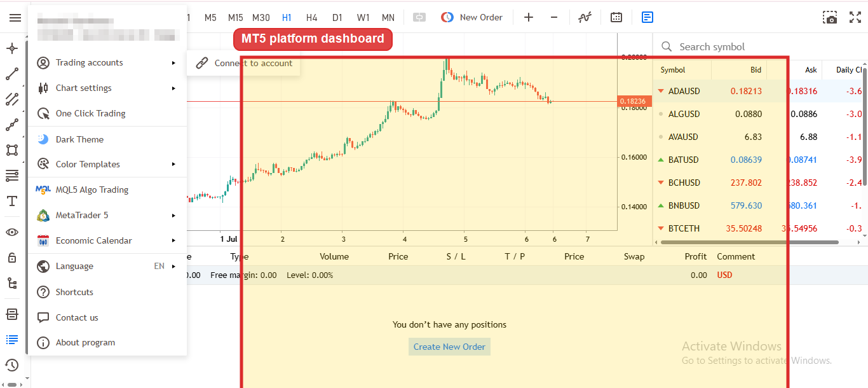Image resolution: width=868 pixels, height=388 pixels.
Task: Click Create New Order button
Action: (449, 347)
